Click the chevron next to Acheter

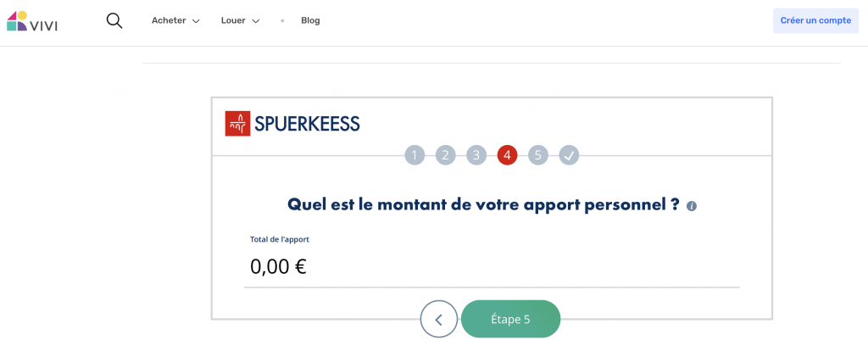196,21
